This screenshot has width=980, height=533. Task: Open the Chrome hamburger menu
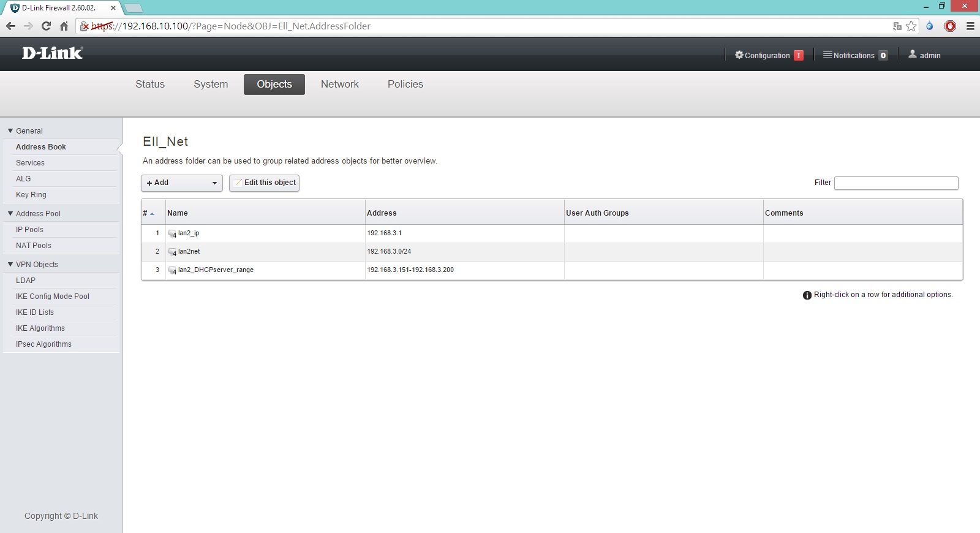click(970, 26)
